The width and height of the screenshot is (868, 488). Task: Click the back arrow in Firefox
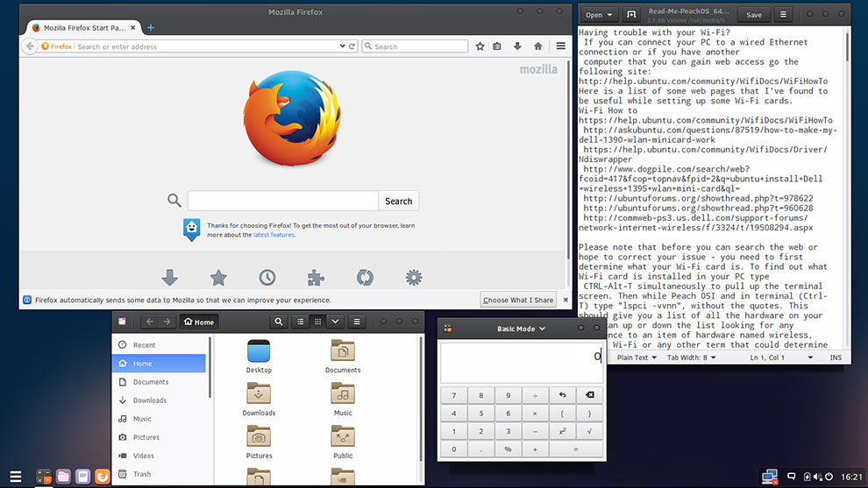tap(30, 46)
